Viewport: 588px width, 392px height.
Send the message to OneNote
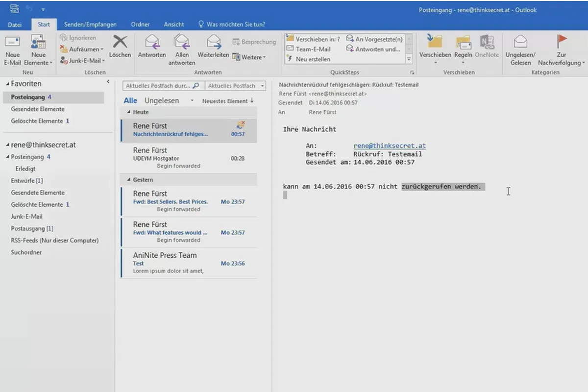pyautogui.click(x=487, y=48)
